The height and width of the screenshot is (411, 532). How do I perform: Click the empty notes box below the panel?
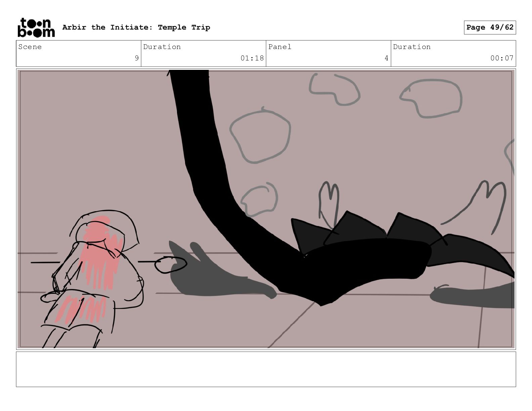pos(266,369)
